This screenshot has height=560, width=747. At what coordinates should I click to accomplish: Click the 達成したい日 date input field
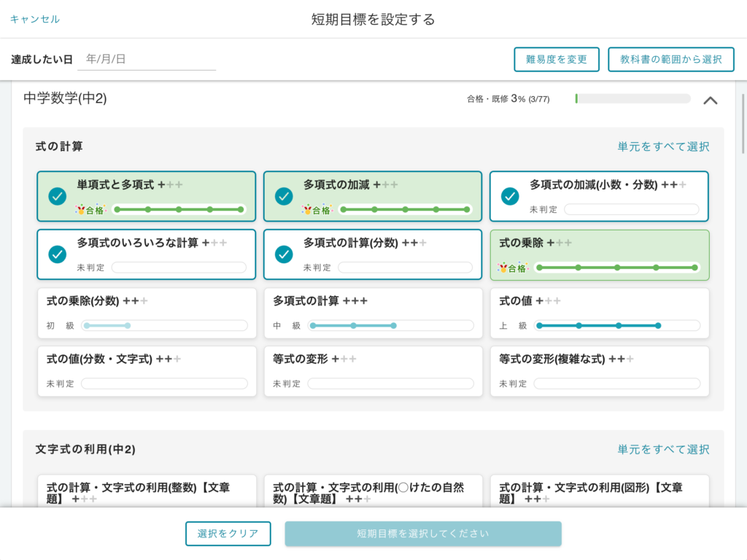pos(146,60)
